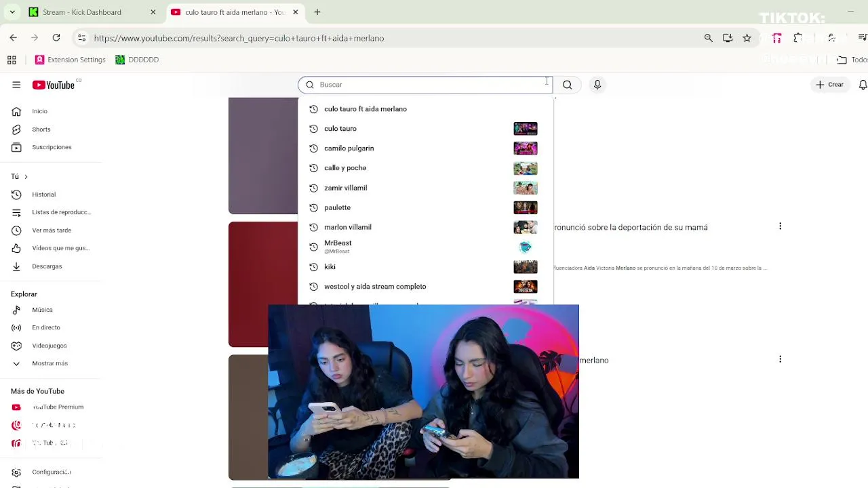868x488 pixels.
Task: Open Descargas in the sidebar
Action: (x=47, y=266)
